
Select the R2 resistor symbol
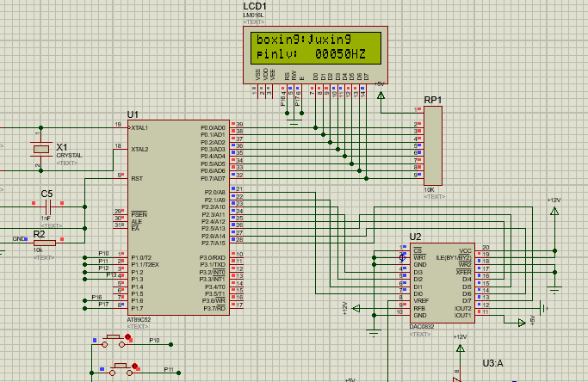pos(45,243)
